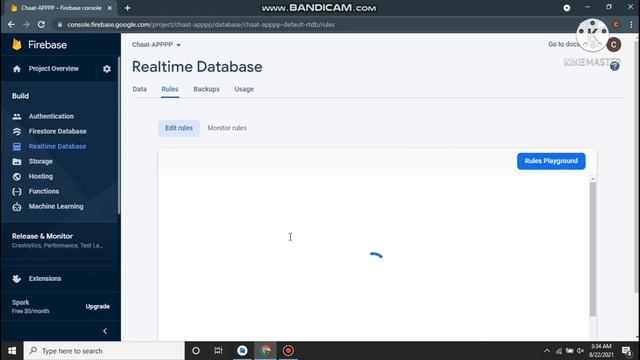This screenshot has height=360, width=640.
Task: Open Chrome from the taskbar
Action: 265,351
